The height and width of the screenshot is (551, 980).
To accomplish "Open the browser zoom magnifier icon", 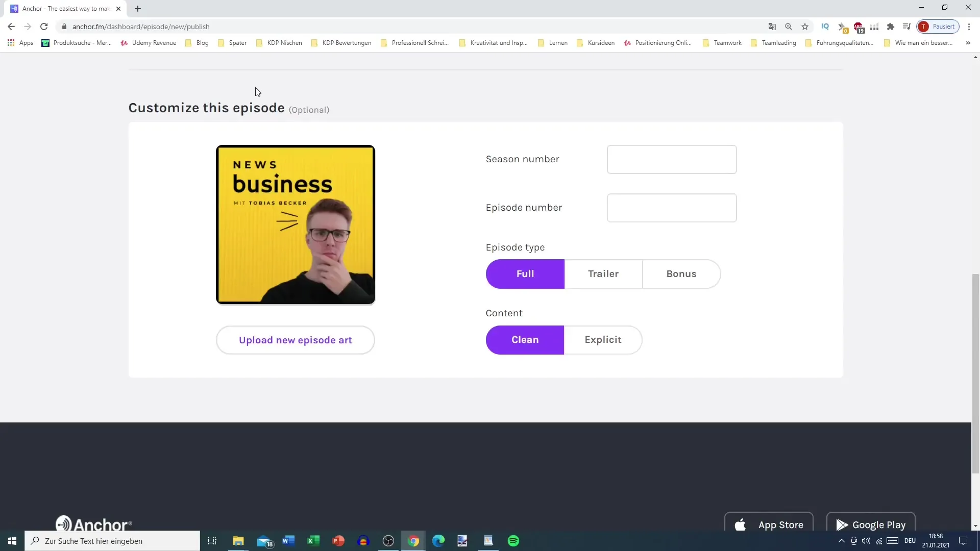I will 789,27.
